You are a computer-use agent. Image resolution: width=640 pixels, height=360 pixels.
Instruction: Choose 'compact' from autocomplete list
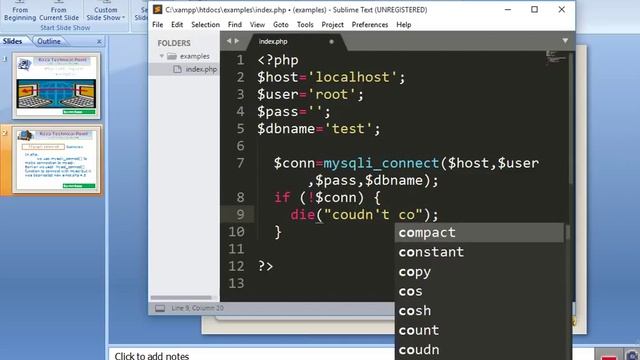pyautogui.click(x=479, y=232)
